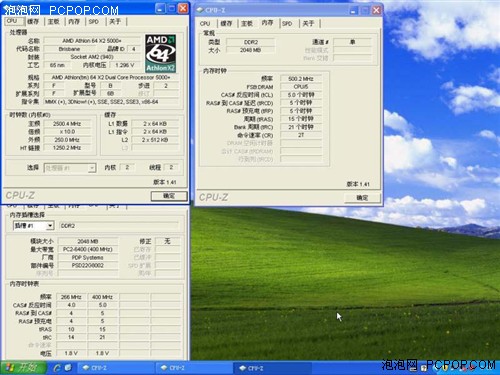500x375 pixels.
Task: Click the memory size 2048 MB in memory window
Action: [x=251, y=50]
